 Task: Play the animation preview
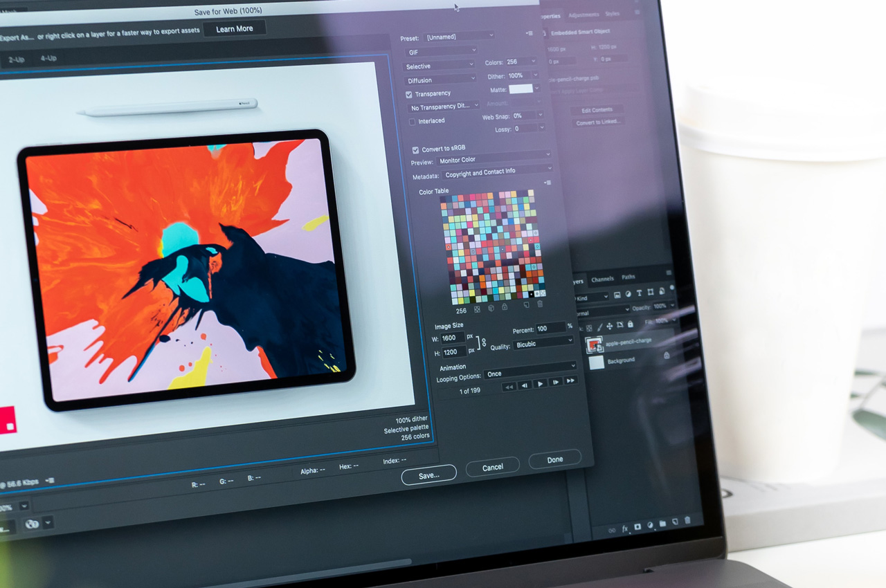pyautogui.click(x=540, y=383)
